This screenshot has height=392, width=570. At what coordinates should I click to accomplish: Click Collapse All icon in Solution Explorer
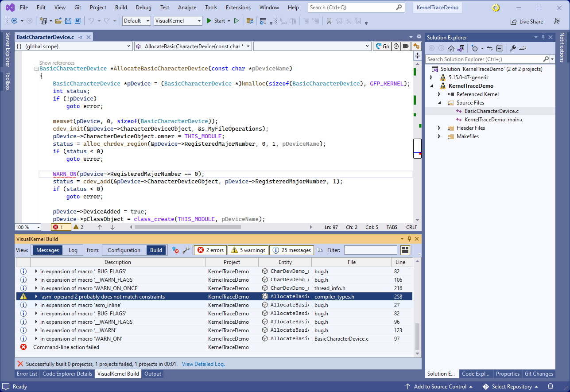click(500, 48)
